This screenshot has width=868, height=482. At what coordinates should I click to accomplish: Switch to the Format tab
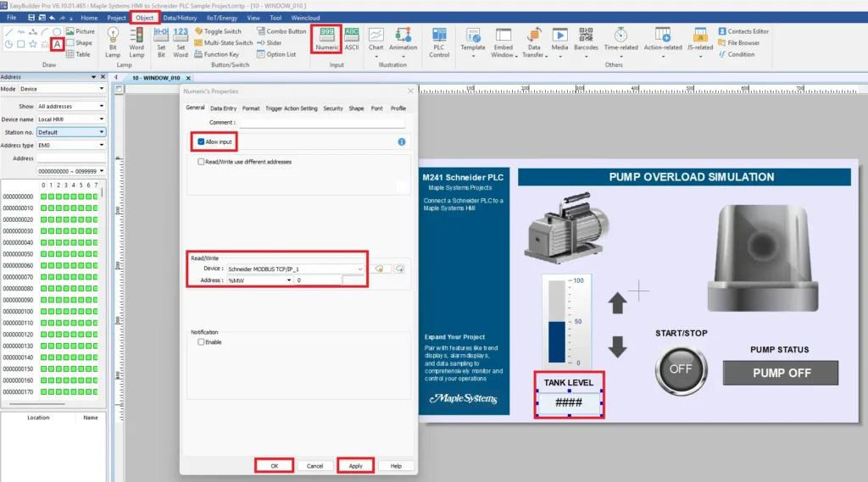coord(251,108)
